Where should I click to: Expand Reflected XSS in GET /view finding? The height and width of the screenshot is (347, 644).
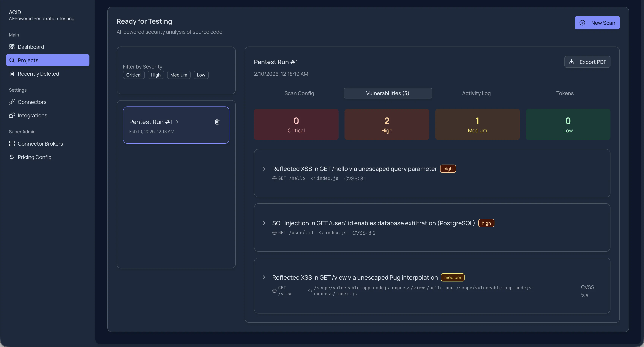pos(264,277)
